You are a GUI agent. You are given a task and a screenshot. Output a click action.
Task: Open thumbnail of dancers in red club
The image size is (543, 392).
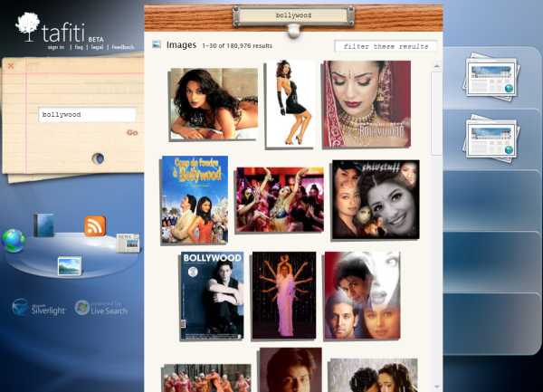[x=280, y=200]
